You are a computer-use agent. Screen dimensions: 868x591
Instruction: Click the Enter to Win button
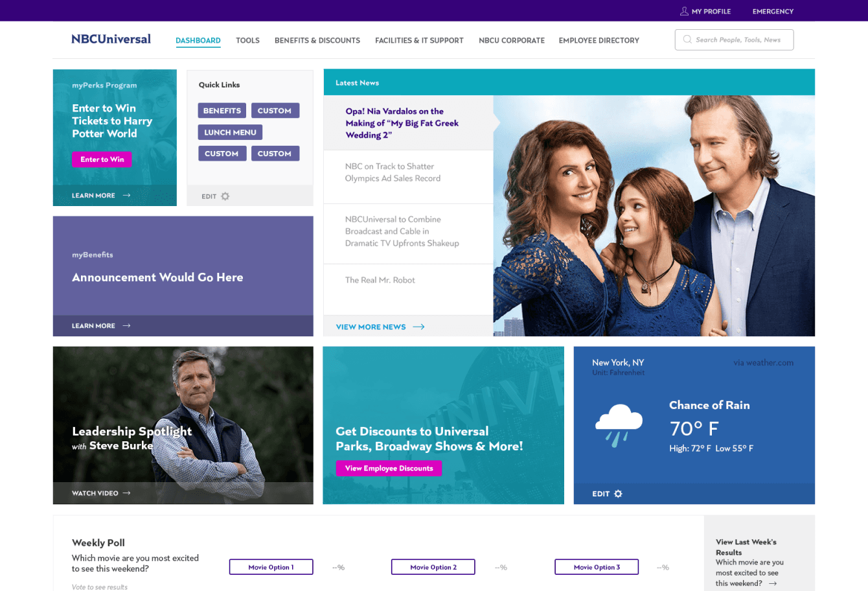click(x=102, y=159)
